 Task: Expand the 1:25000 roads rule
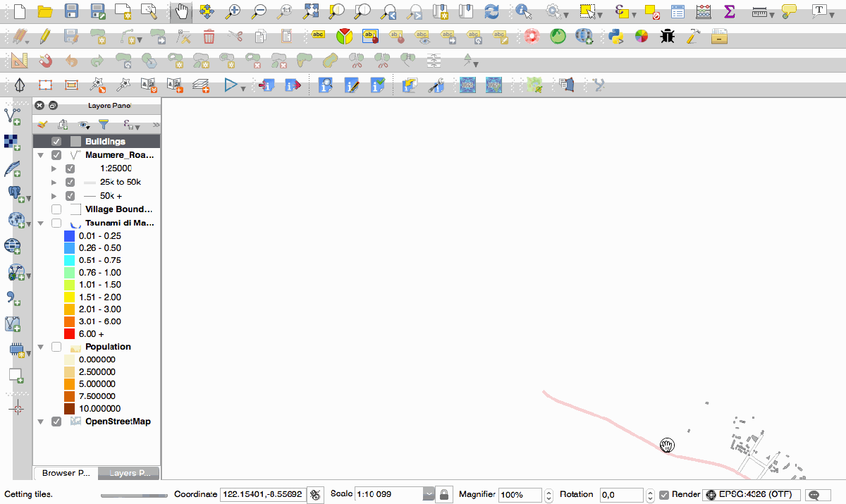click(54, 168)
